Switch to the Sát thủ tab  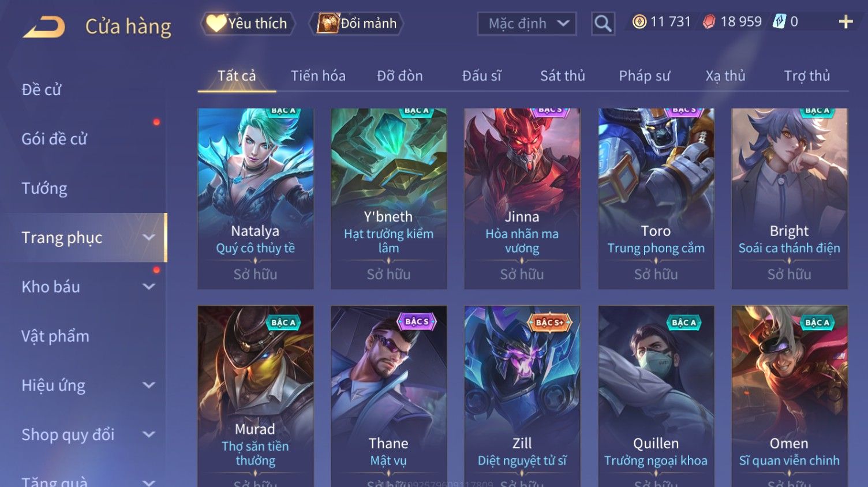(x=562, y=76)
